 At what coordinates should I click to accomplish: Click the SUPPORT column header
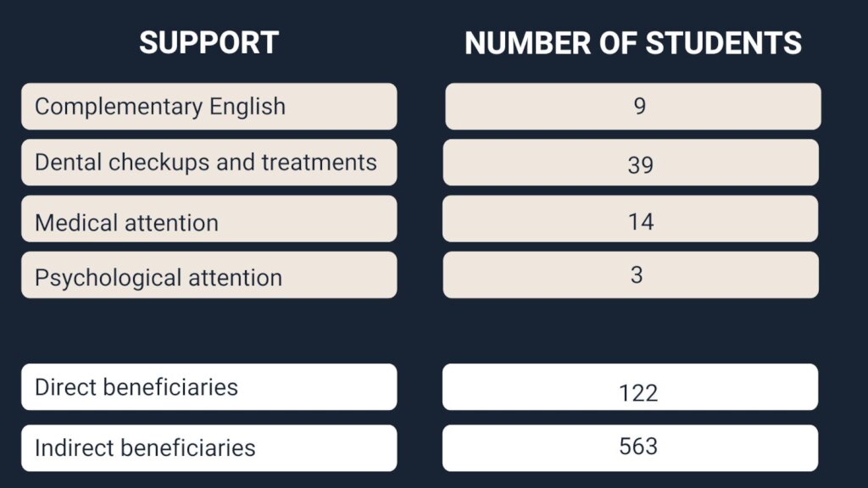[209, 43]
